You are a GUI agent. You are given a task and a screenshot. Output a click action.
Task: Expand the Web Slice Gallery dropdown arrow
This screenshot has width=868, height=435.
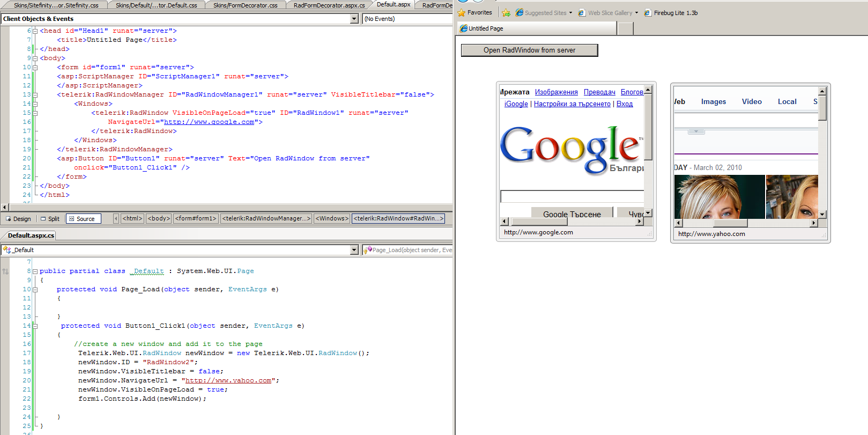(636, 12)
